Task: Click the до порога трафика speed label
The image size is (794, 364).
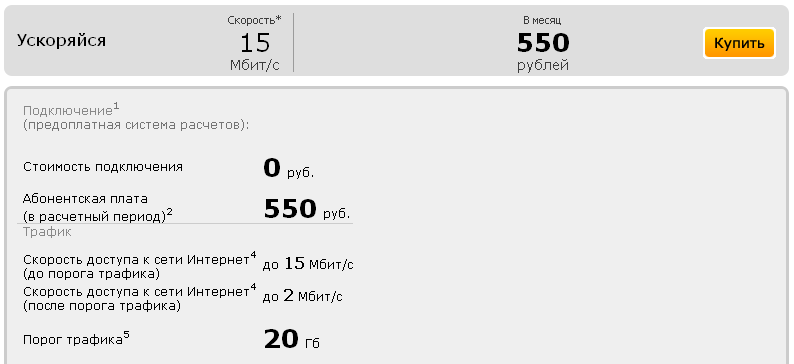Action: [91, 274]
